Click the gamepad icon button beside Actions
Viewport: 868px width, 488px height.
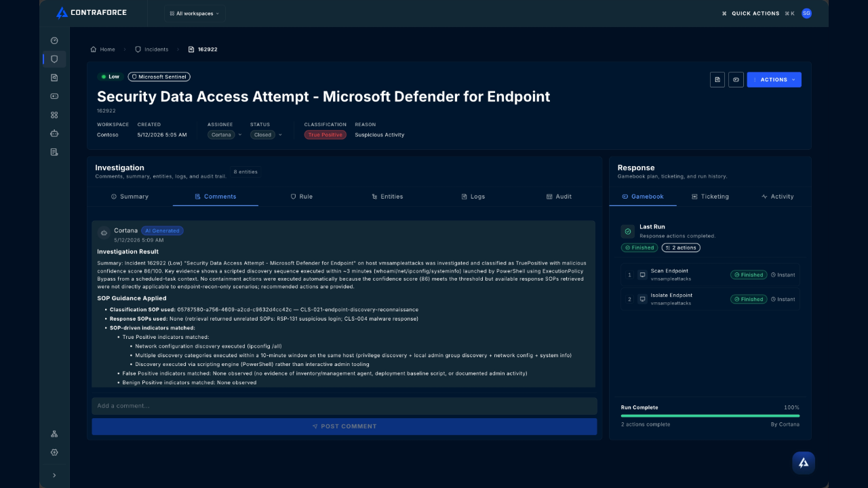tap(736, 80)
